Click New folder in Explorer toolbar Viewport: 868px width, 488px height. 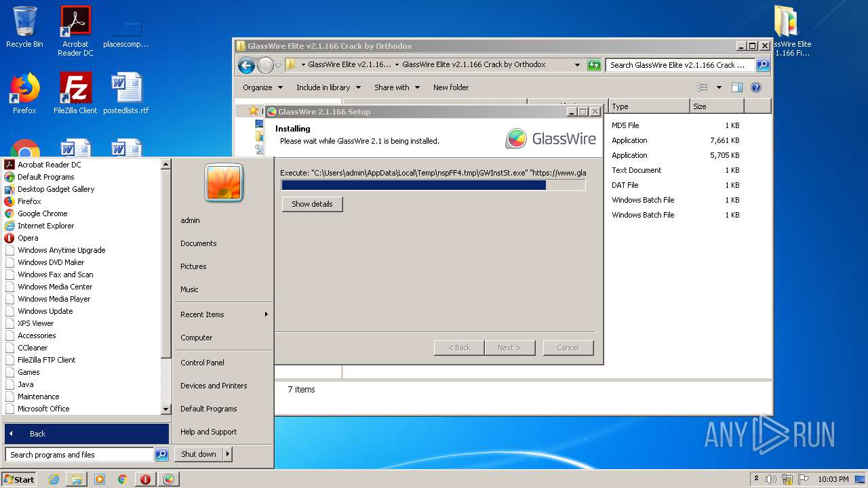point(451,87)
